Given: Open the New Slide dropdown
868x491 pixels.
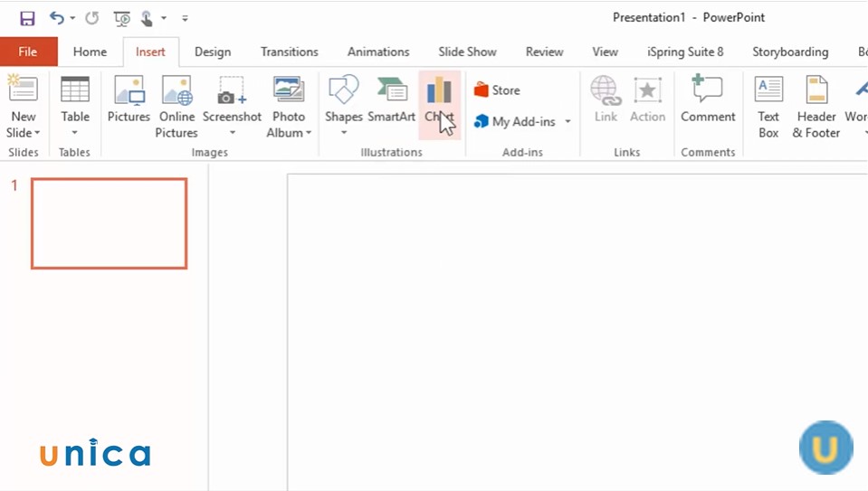Looking at the screenshot, I should click(24, 132).
